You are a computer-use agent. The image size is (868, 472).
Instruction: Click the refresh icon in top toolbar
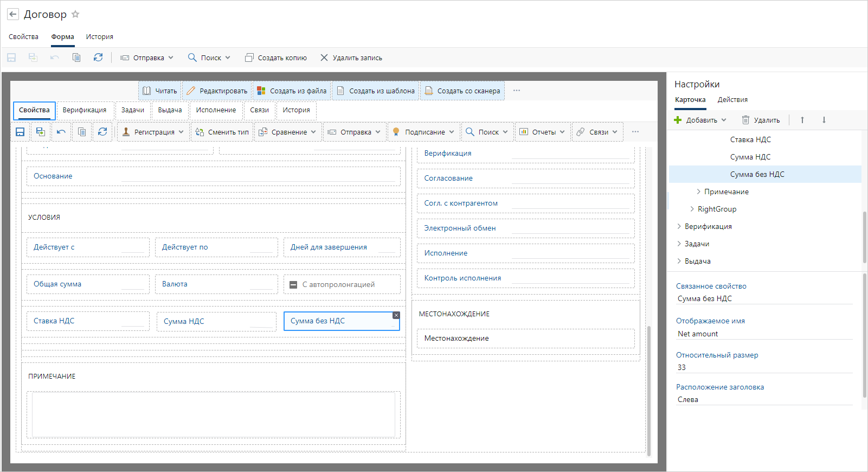98,58
